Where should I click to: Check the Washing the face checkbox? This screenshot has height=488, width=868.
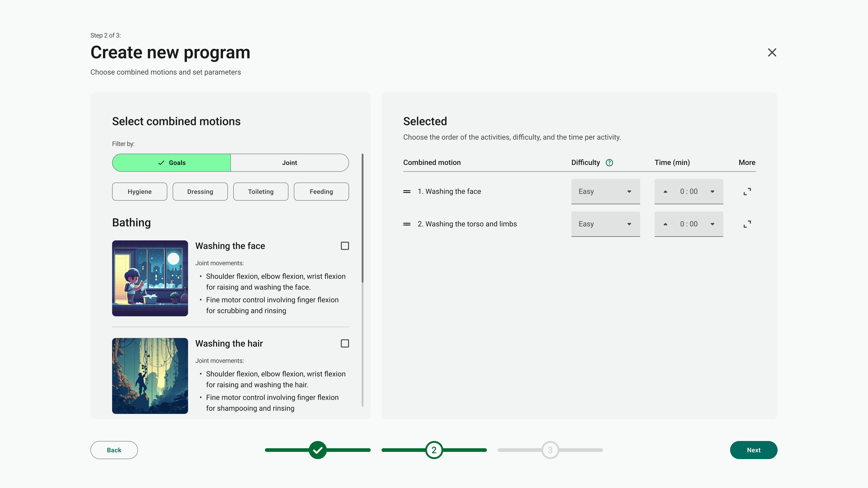pyautogui.click(x=345, y=246)
